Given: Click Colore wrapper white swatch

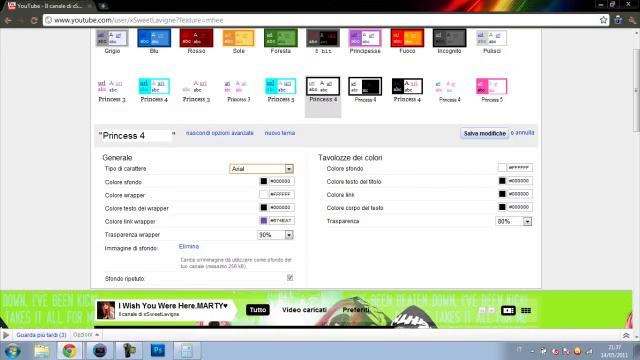Looking at the screenshot, I should (264, 194).
